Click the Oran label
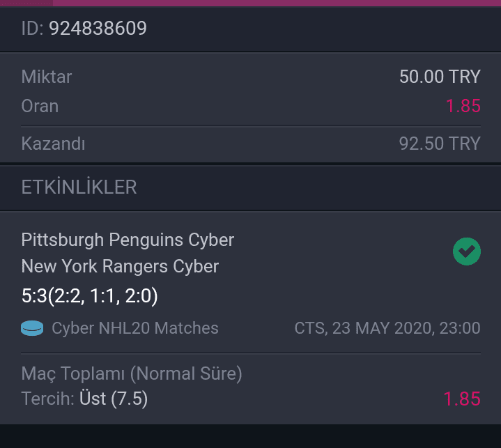This screenshot has width=501, height=448. pos(40,106)
